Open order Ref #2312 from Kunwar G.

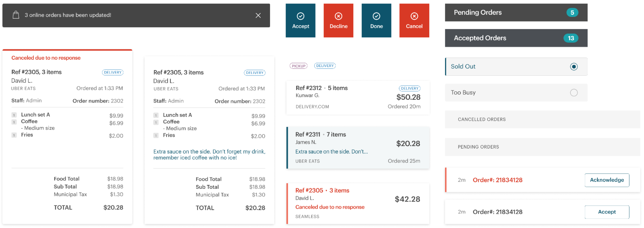pyautogui.click(x=358, y=98)
